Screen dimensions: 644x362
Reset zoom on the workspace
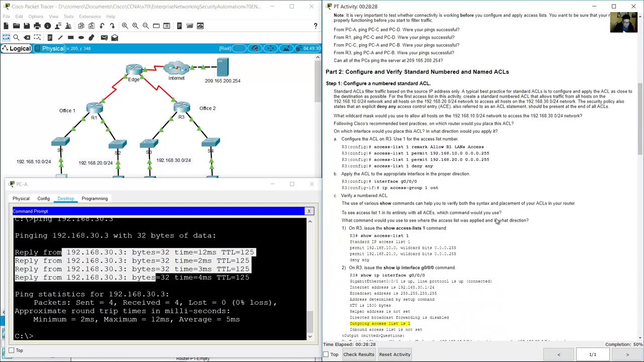(135, 26)
